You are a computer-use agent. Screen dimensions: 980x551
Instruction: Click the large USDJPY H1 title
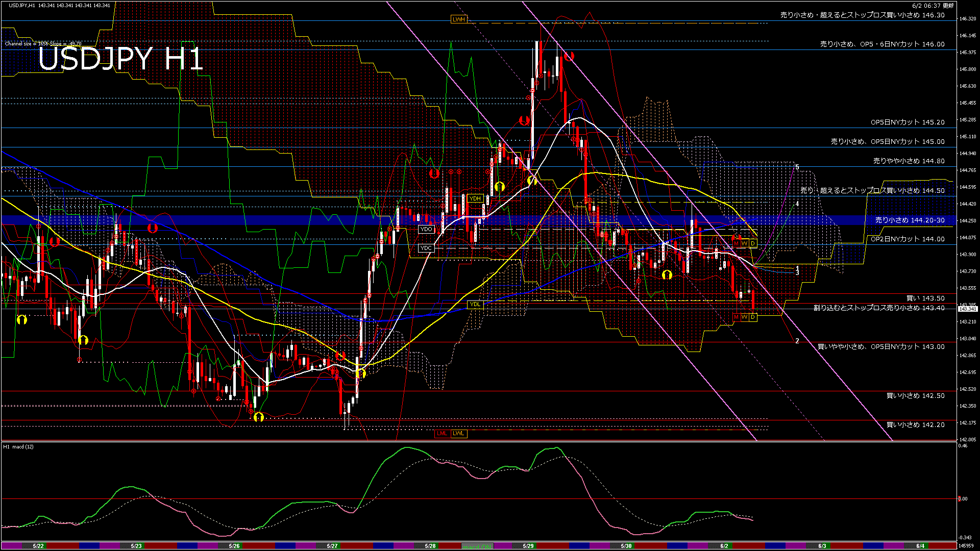(x=120, y=58)
